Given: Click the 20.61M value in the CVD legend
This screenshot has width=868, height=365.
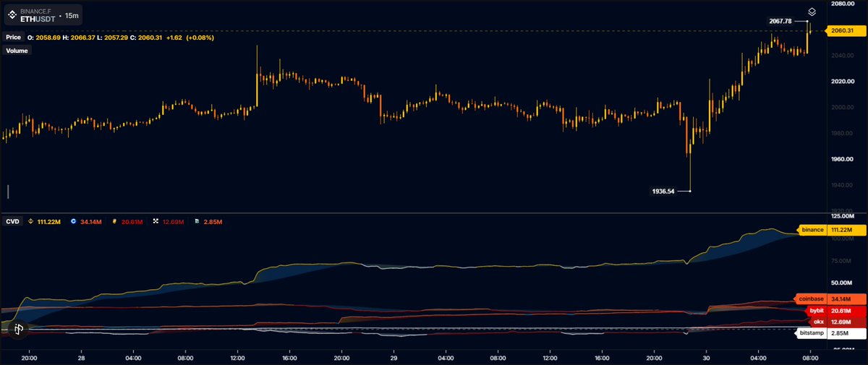Looking at the screenshot, I should (x=132, y=221).
